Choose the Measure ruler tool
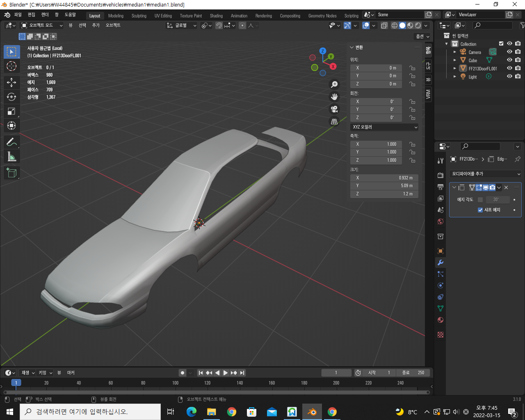The width and height of the screenshot is (525, 420). tap(11, 157)
